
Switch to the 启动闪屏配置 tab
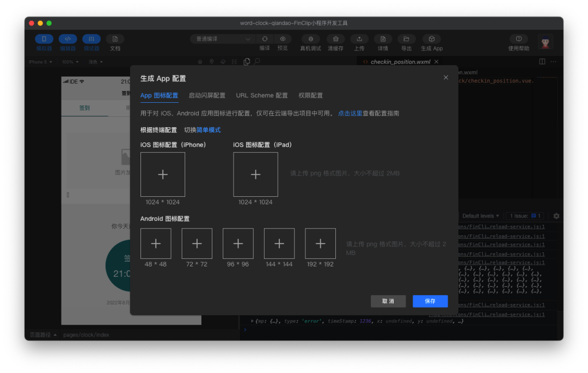click(207, 95)
